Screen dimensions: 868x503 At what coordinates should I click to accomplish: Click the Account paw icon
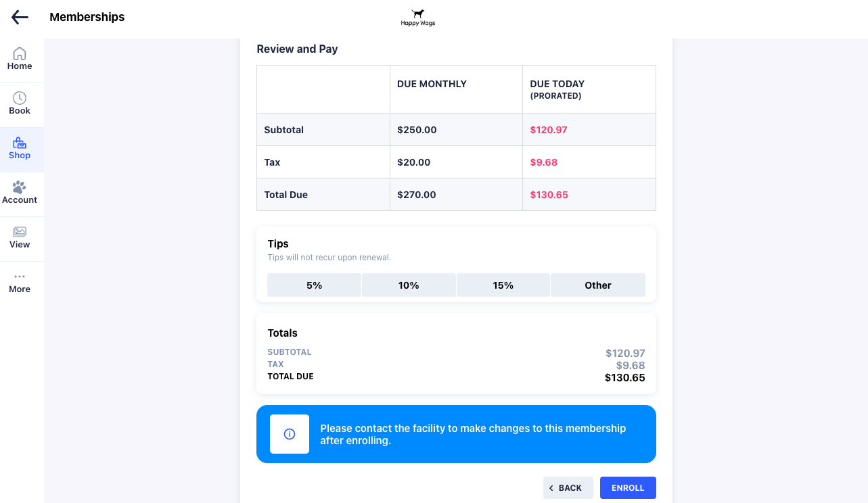click(20, 187)
